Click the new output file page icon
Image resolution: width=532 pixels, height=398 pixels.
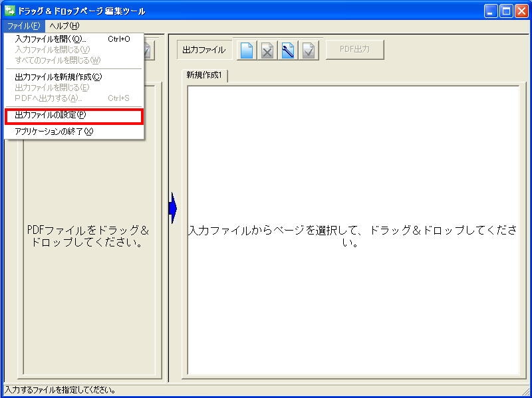click(x=247, y=50)
